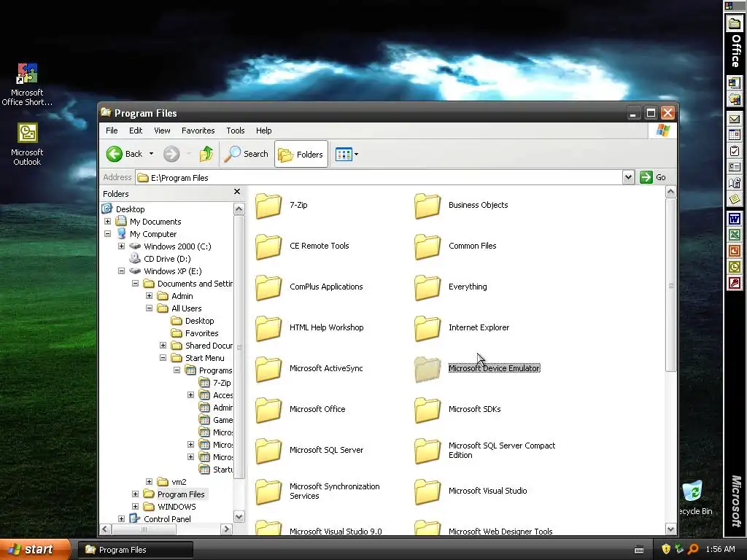
Task: Click the folder tree scroll down arrow
Action: point(239,517)
